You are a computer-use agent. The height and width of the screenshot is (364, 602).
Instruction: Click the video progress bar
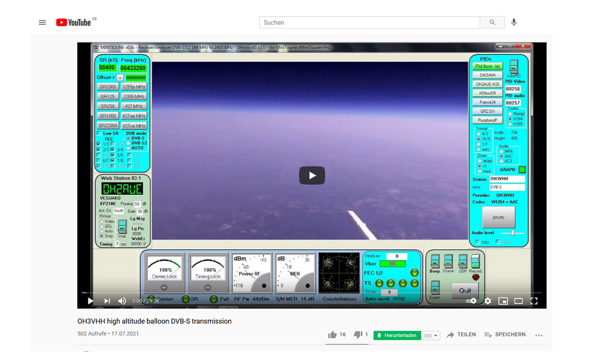pyautogui.click(x=312, y=292)
